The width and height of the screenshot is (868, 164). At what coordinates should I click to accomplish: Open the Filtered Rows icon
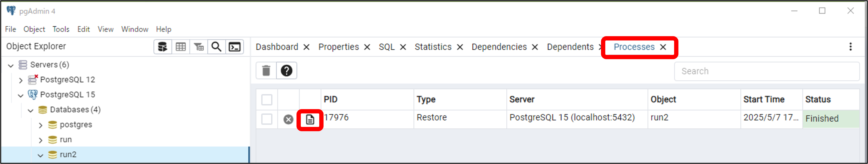point(198,47)
